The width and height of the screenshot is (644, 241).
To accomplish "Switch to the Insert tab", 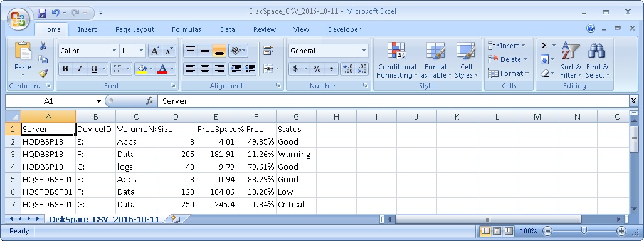I will point(88,29).
